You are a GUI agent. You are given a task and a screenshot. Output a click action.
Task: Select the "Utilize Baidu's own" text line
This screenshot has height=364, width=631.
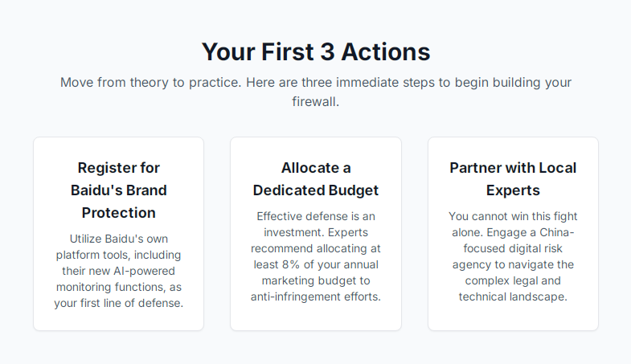click(x=119, y=239)
